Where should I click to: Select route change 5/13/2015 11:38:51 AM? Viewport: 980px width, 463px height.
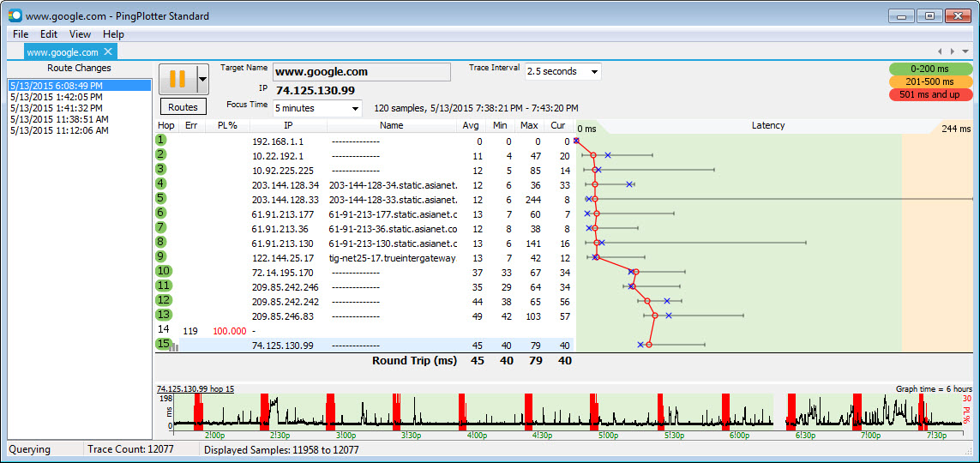(x=80, y=119)
